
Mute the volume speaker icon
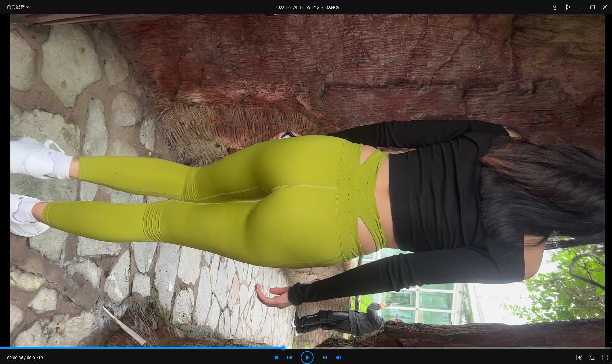[338, 357]
